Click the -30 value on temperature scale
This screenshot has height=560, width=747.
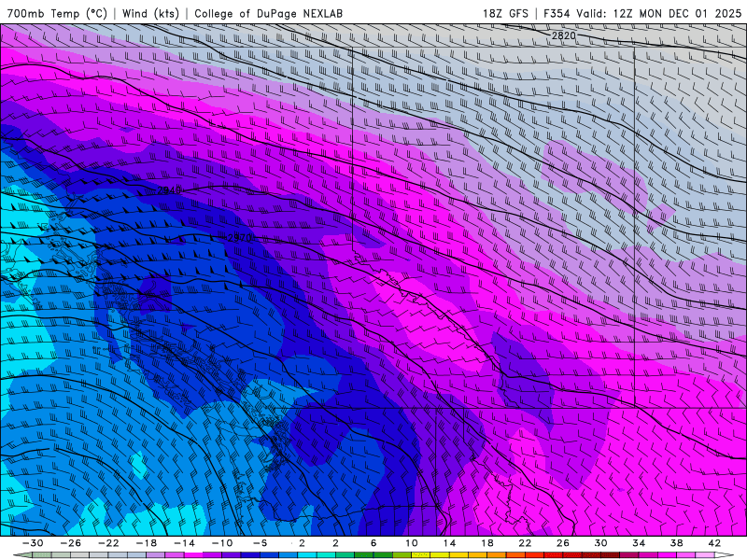coord(33,543)
